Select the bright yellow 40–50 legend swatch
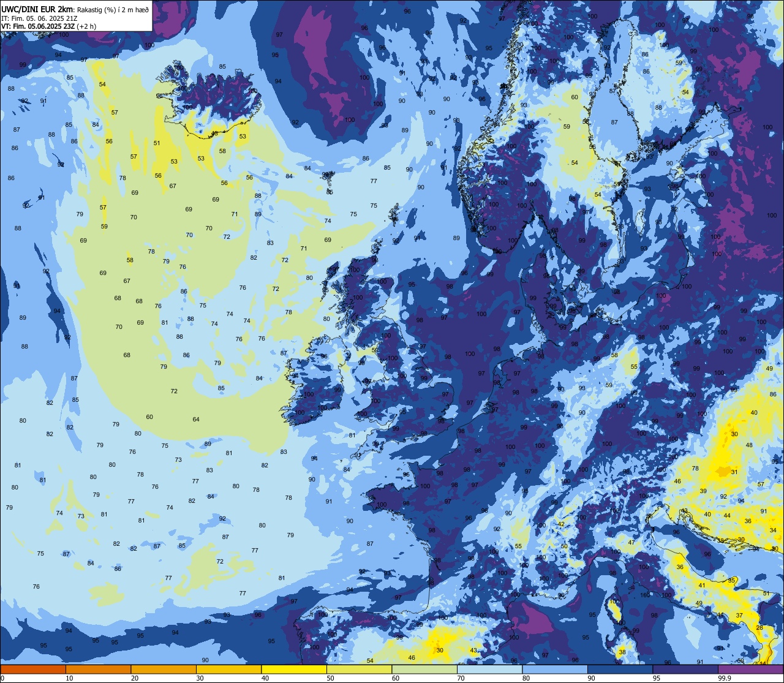The width and height of the screenshot is (784, 683). pyautogui.click(x=294, y=669)
